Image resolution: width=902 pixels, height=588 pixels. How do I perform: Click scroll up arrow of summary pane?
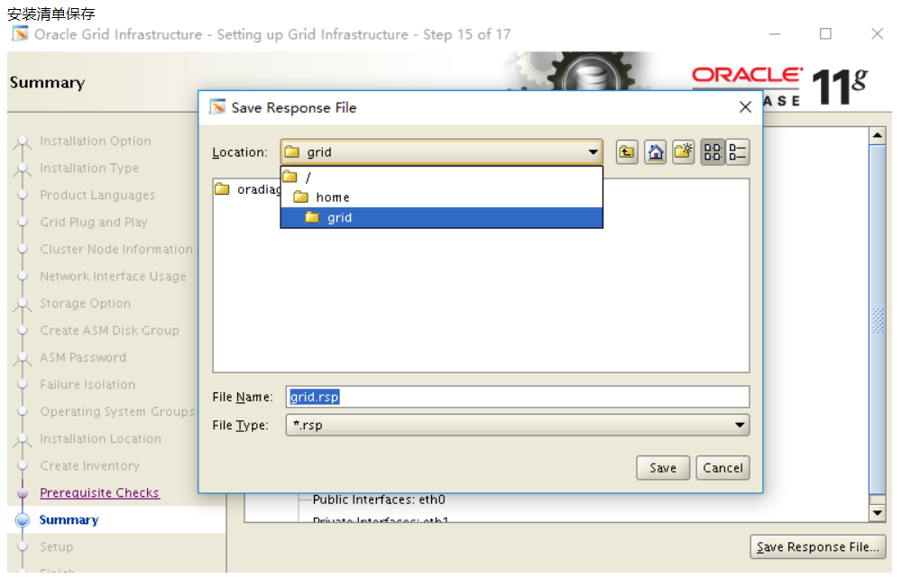tap(878, 136)
